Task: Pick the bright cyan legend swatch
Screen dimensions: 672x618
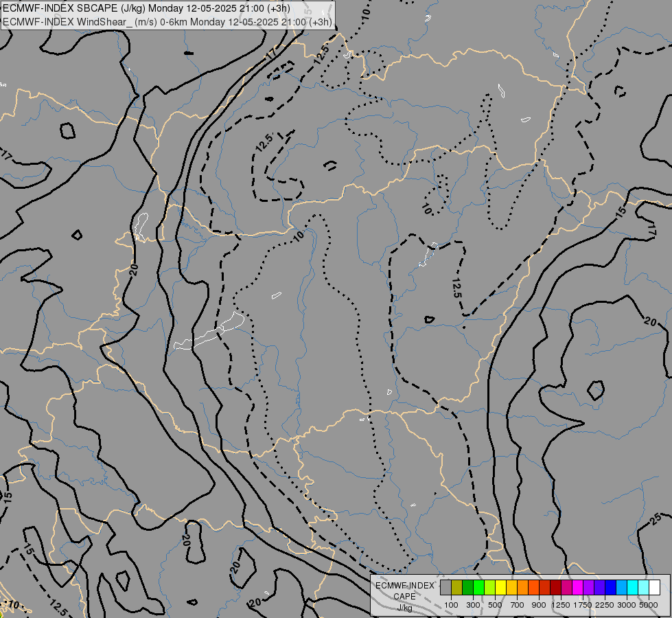Action: (x=633, y=587)
